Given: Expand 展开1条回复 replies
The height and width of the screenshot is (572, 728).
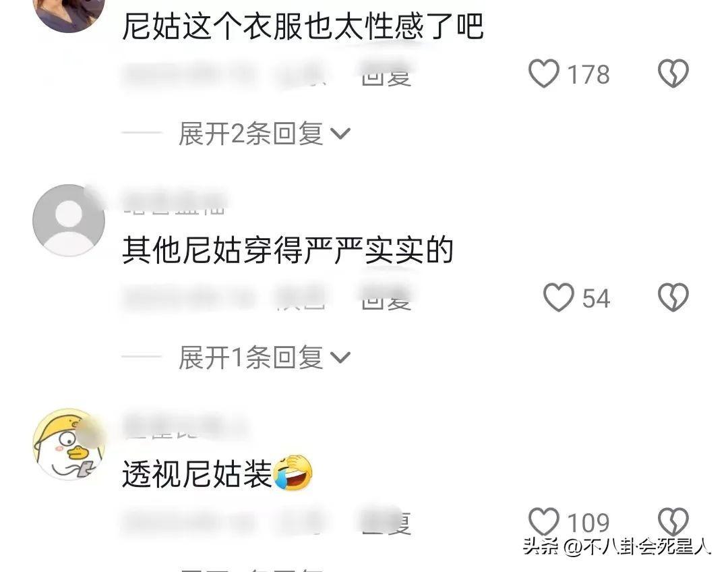Looking at the screenshot, I should (264, 357).
